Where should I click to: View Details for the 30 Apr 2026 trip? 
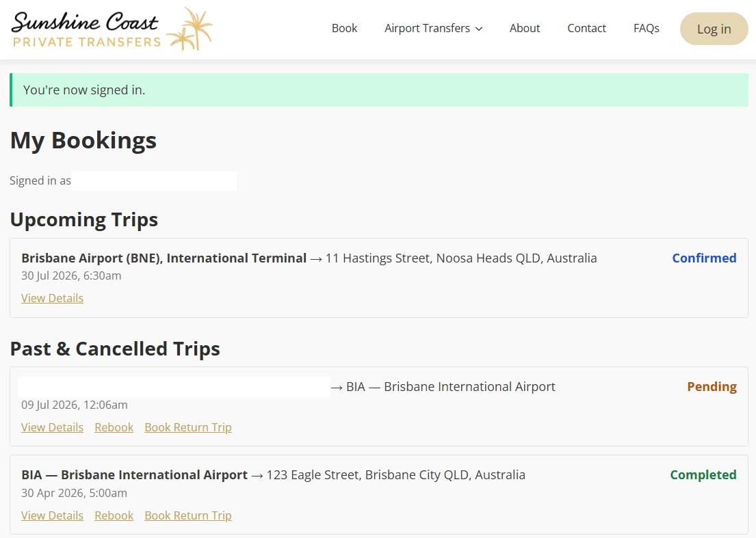[52, 515]
